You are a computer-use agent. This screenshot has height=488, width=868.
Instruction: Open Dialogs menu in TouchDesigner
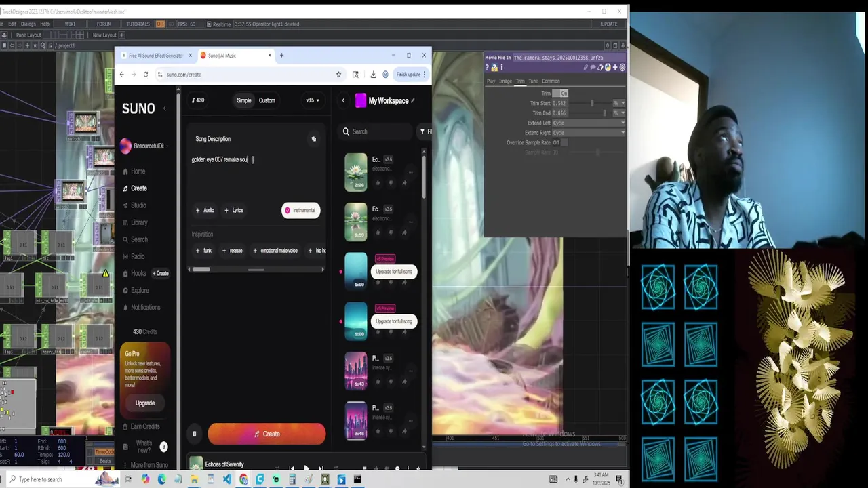(x=28, y=24)
